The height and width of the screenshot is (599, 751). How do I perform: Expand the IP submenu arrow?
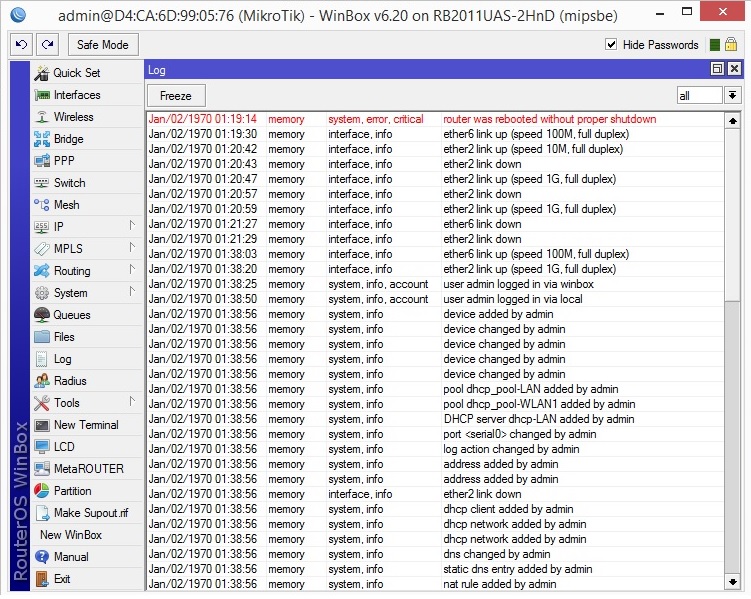132,225
